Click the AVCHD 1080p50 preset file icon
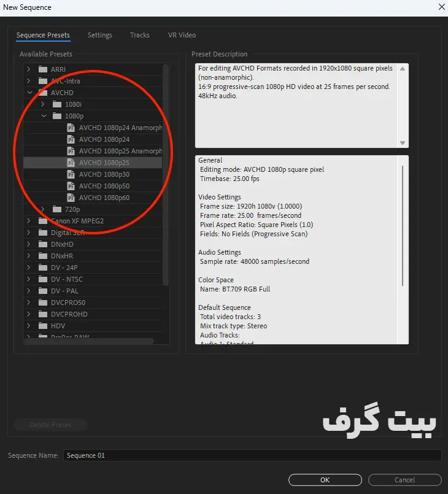The width and height of the screenshot is (448, 494). pyautogui.click(x=71, y=186)
